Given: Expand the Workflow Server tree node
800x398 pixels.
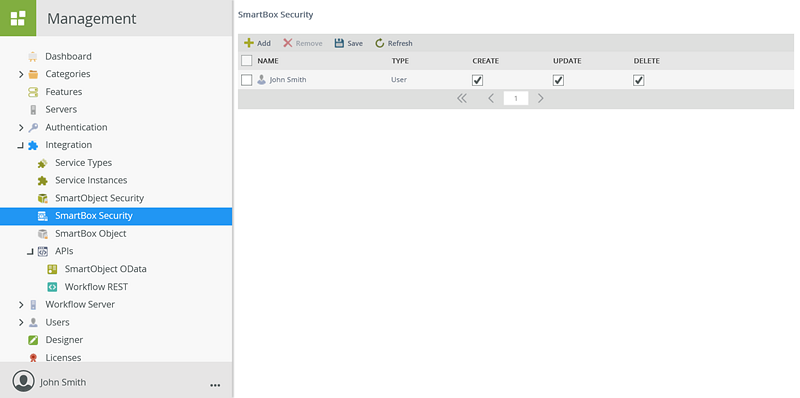Looking at the screenshot, I should point(21,305).
